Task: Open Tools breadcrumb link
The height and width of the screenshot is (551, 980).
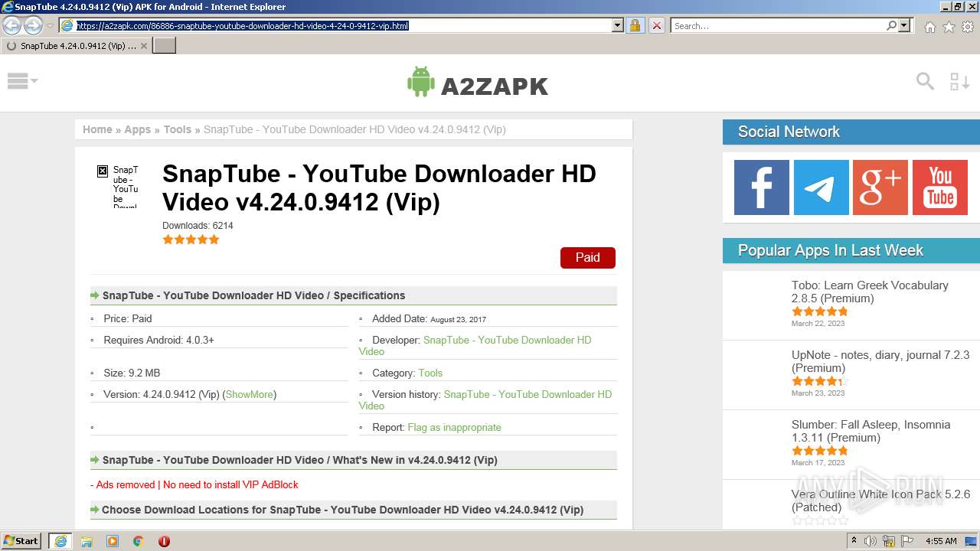Action: (x=178, y=129)
